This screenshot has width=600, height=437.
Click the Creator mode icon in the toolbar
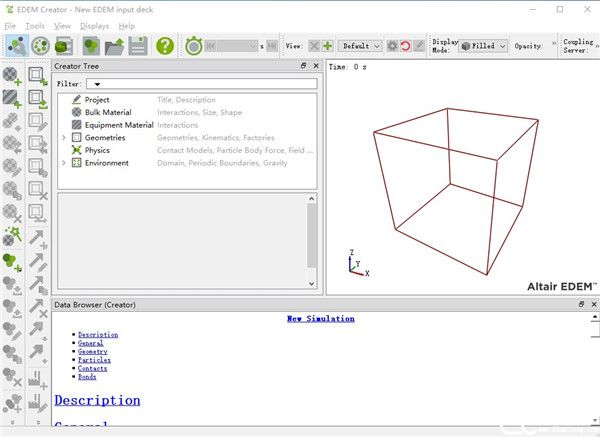pos(16,46)
